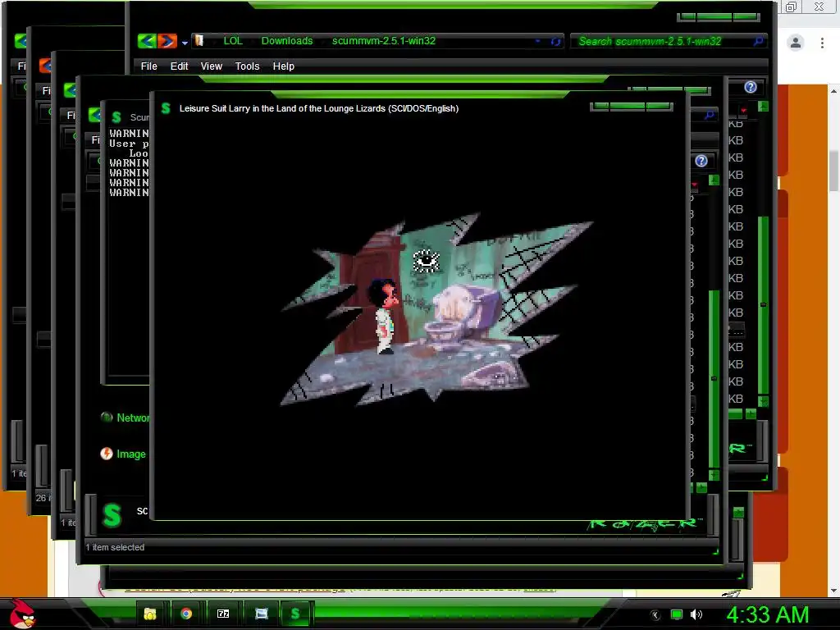The height and width of the screenshot is (630, 840).
Task: Click the Chrome page scrollbar thumb
Action: coord(834,171)
